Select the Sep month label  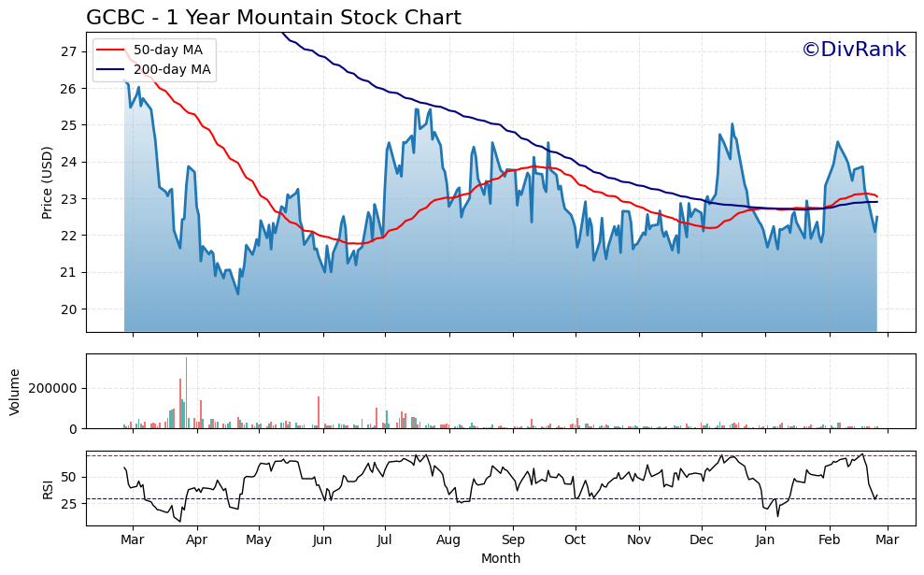[513, 539]
